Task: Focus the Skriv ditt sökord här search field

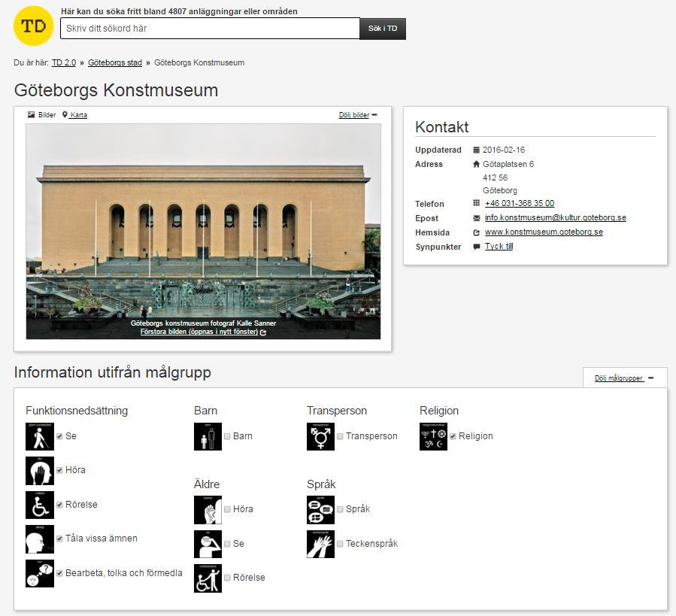Action: coord(210,29)
